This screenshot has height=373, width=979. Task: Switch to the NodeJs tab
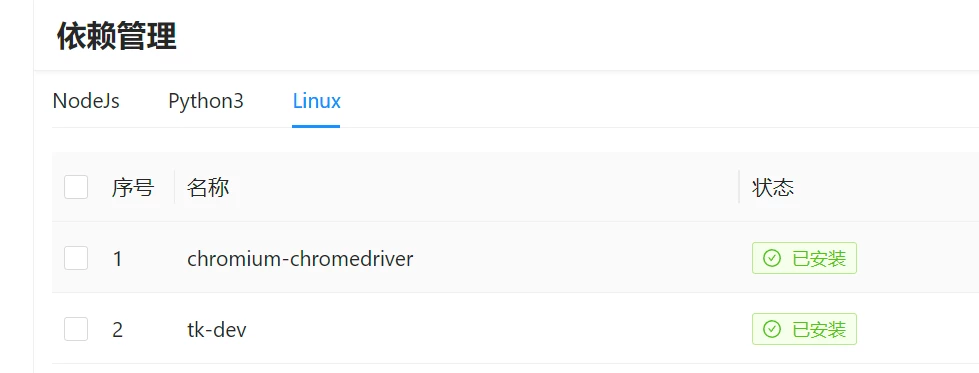[86, 101]
